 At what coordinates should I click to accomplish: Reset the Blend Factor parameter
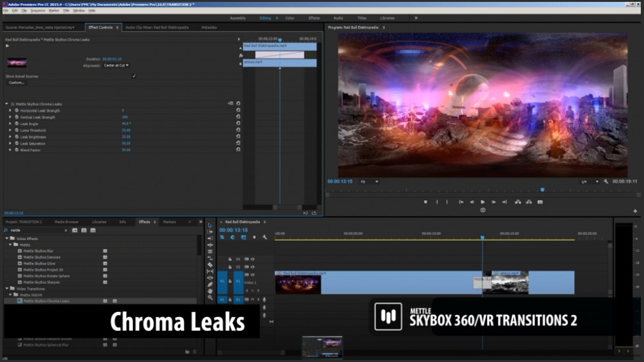[x=238, y=150]
